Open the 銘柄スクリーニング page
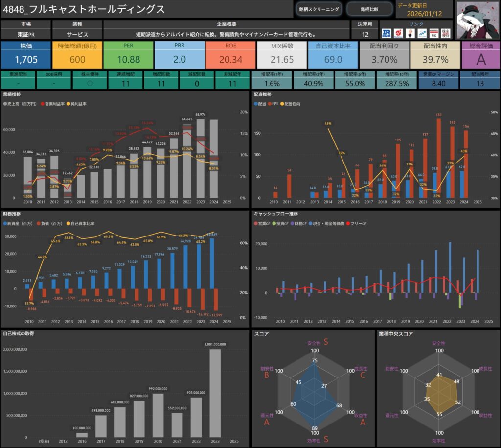This screenshot has width=501, height=448. pyautogui.click(x=318, y=9)
